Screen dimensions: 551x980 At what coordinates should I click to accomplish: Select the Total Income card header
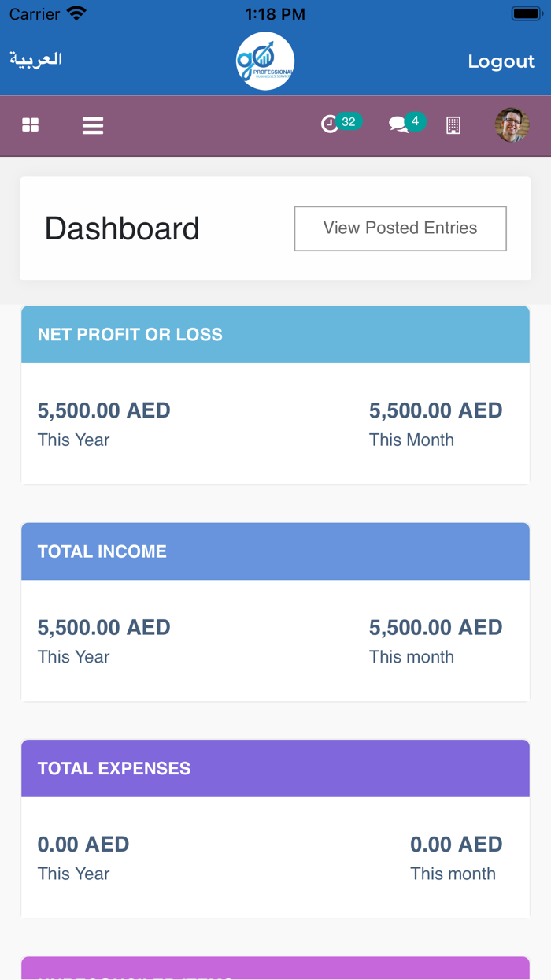pos(275,551)
